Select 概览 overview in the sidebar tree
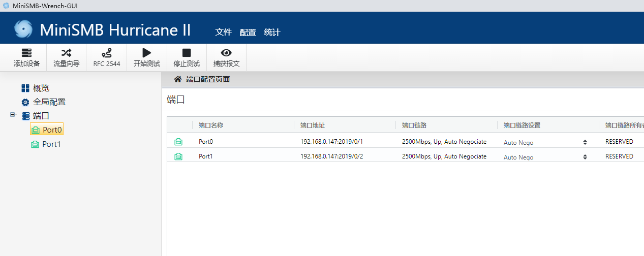The image size is (644, 256). 41,88
